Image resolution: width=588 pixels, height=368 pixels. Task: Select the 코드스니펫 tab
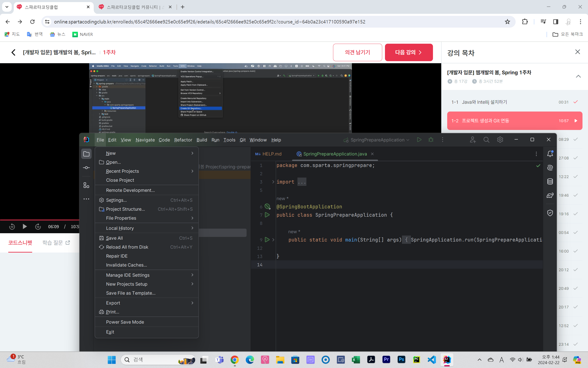[20, 243]
